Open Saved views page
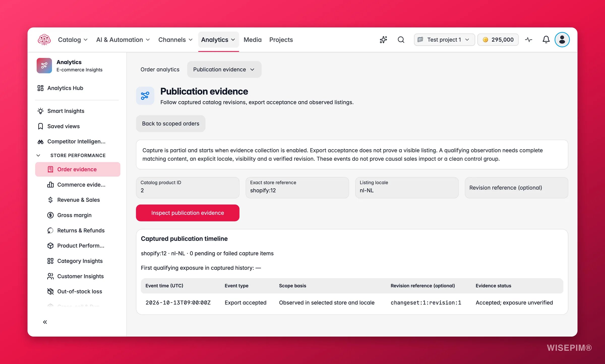Viewport: 605px width, 364px height. pyautogui.click(x=77, y=126)
